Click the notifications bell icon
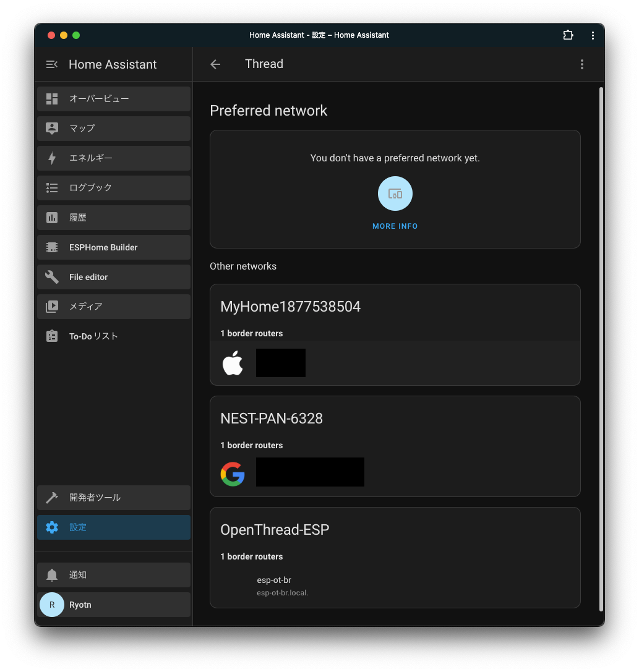This screenshot has height=672, width=639. click(52, 575)
